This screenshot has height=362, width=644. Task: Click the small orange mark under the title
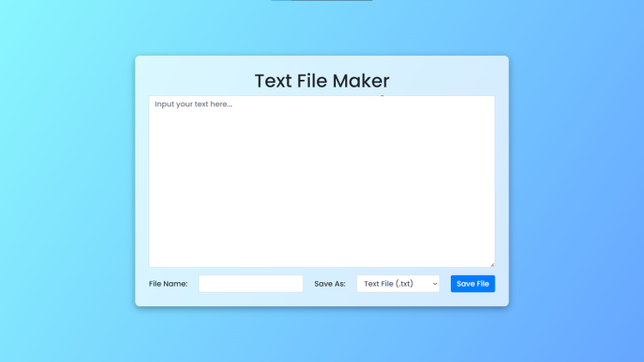[382, 95]
